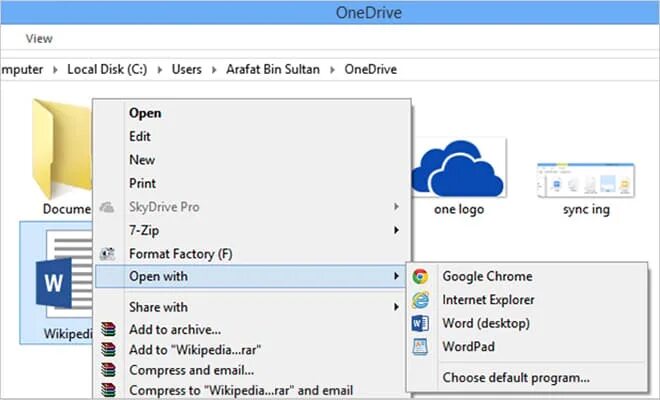
Task: Click the WordPad icon in submenu
Action: pos(420,347)
